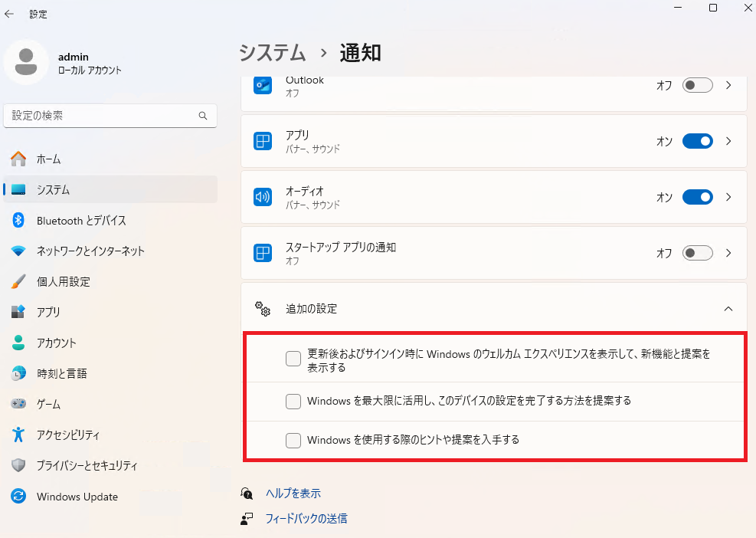Open オーディオ details with its chevron
This screenshot has height=538, width=756.
pos(728,197)
